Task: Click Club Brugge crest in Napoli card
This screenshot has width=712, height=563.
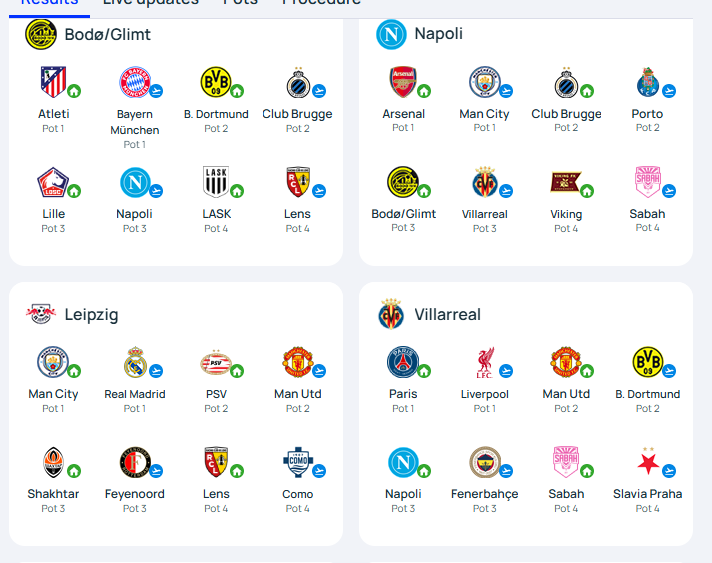Action: (566, 82)
